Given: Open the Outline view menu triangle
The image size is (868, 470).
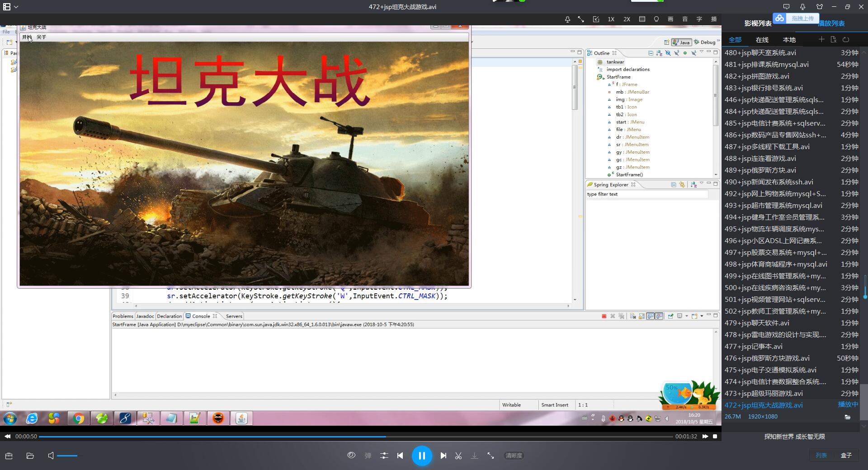Looking at the screenshot, I should (702, 52).
